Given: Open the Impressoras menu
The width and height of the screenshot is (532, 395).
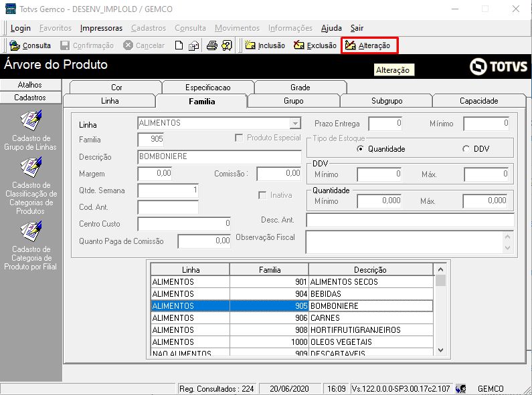Looking at the screenshot, I should pyautogui.click(x=101, y=28).
